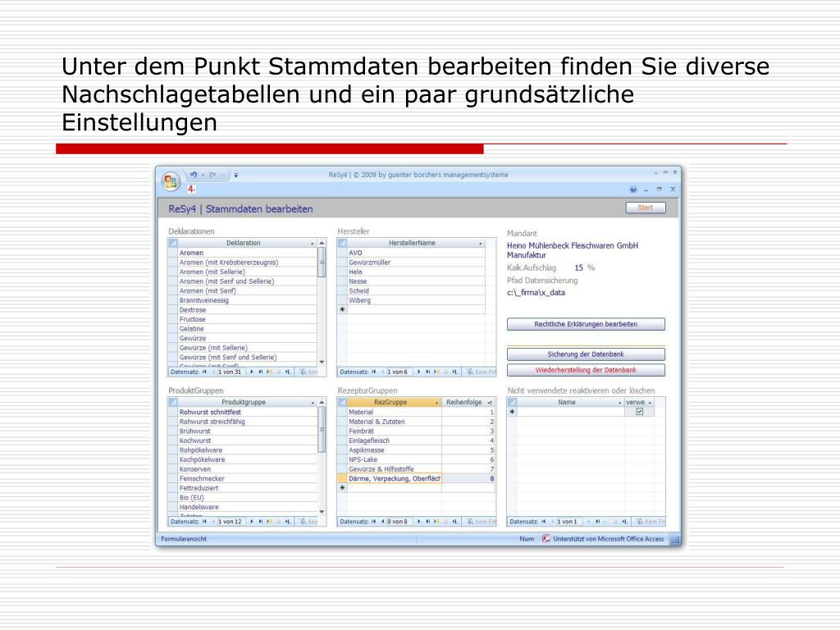
Task: Open the Reihenfolge column sort dropdown
Action: pyautogui.click(x=490, y=402)
